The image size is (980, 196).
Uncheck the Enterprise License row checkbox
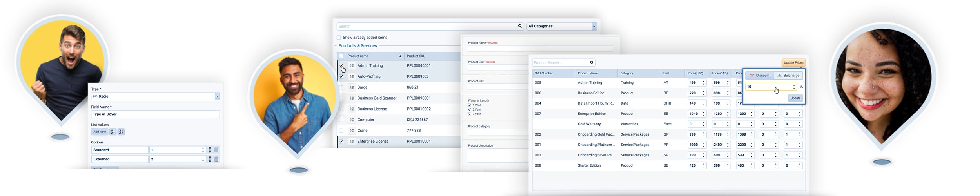pos(341,142)
